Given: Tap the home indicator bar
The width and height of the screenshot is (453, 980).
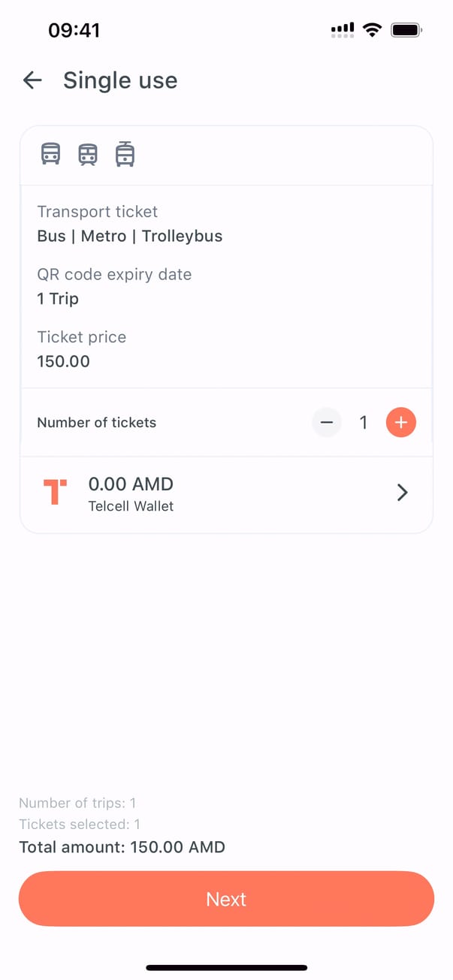Looking at the screenshot, I should 226,968.
